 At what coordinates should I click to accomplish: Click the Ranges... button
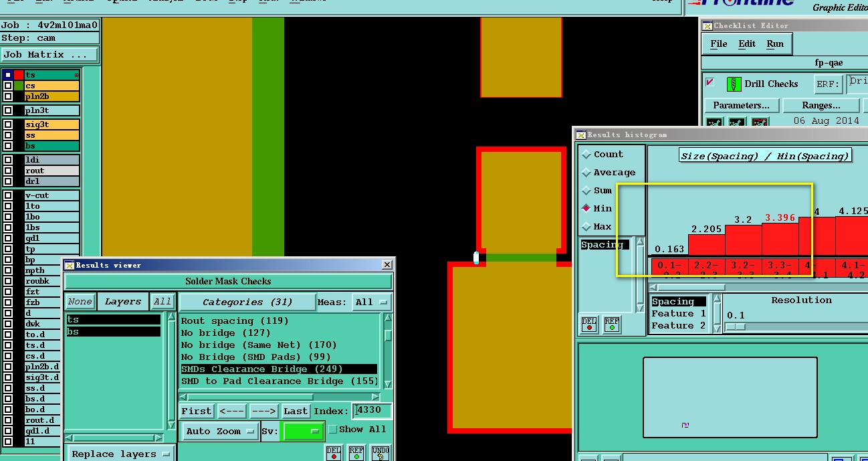(x=821, y=106)
